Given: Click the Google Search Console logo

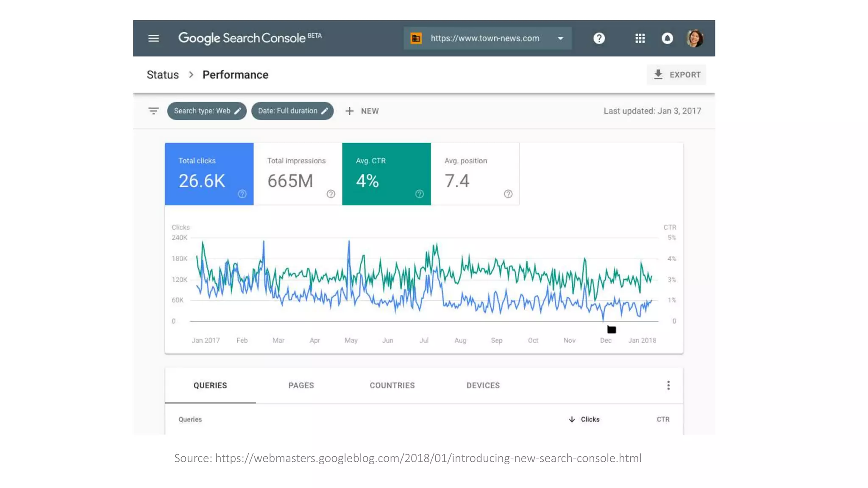Looking at the screenshot, I should (242, 38).
